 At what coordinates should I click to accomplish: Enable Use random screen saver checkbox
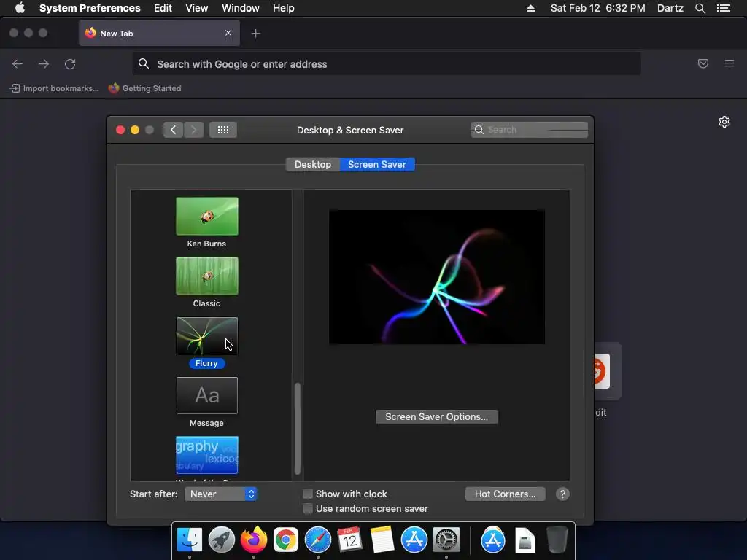point(308,508)
